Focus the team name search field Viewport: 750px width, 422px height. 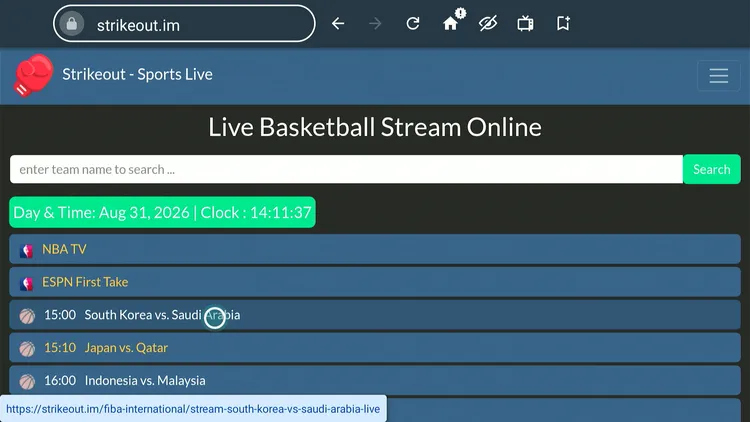pos(346,169)
